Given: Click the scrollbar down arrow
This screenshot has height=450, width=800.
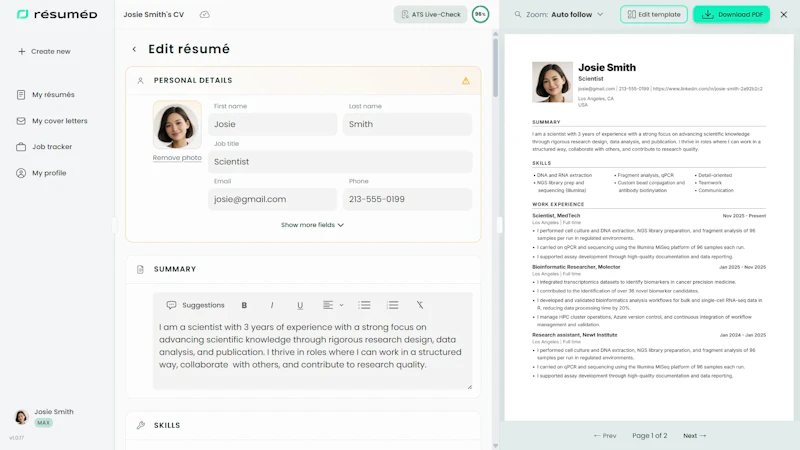Looking at the screenshot, I should point(495,445).
